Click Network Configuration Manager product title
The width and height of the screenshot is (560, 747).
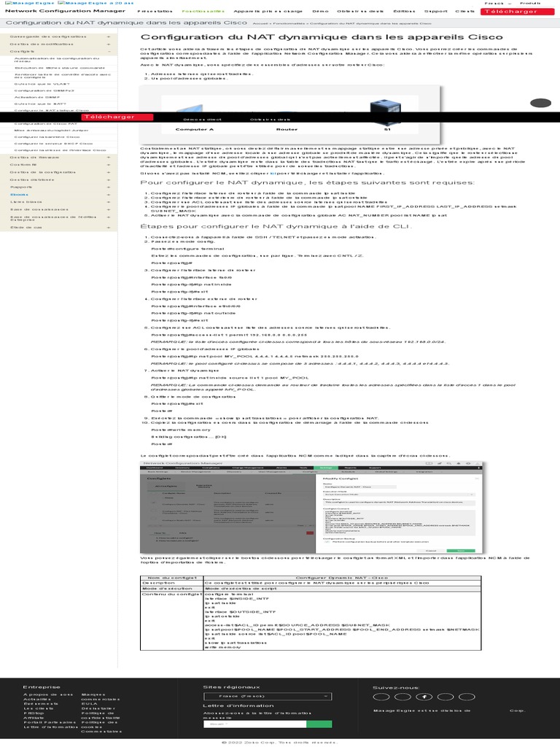[65, 11]
